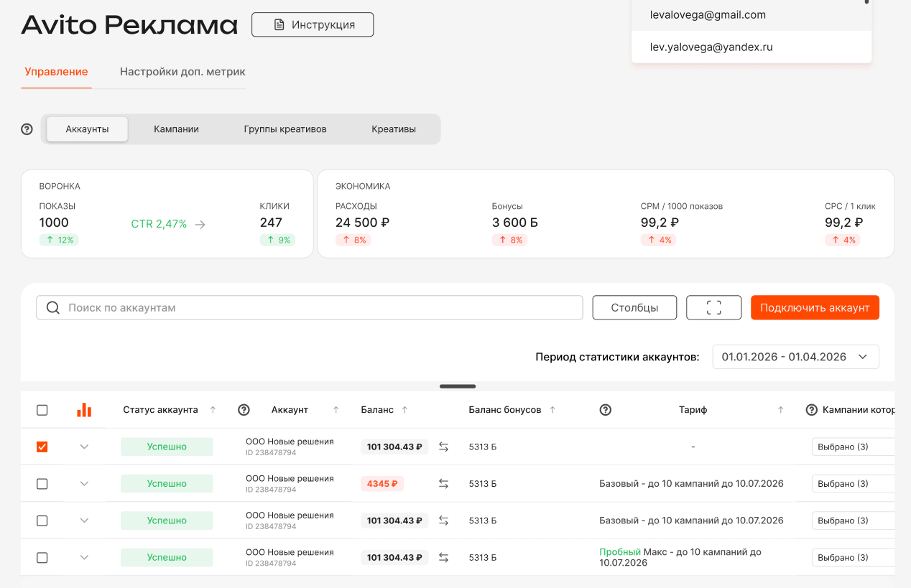Image resolution: width=911 pixels, height=588 pixels.
Task: Click the transfer arrows in the checked row
Action: pos(443,447)
